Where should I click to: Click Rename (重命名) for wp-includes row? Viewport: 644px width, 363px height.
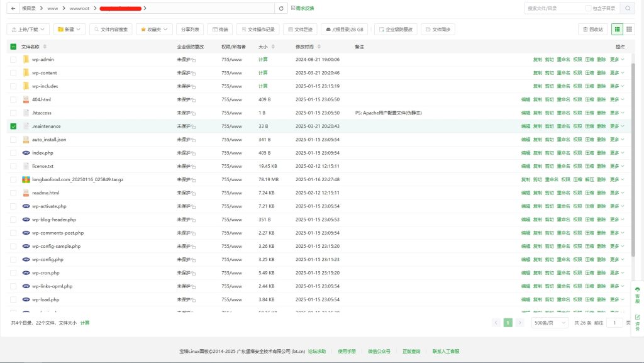click(x=563, y=86)
